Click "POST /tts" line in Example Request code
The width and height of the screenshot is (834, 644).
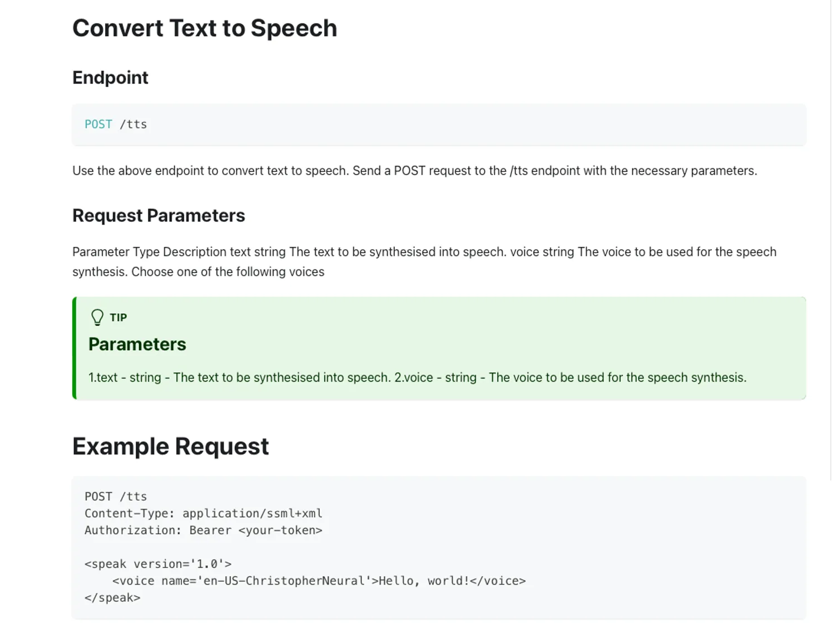tap(116, 497)
